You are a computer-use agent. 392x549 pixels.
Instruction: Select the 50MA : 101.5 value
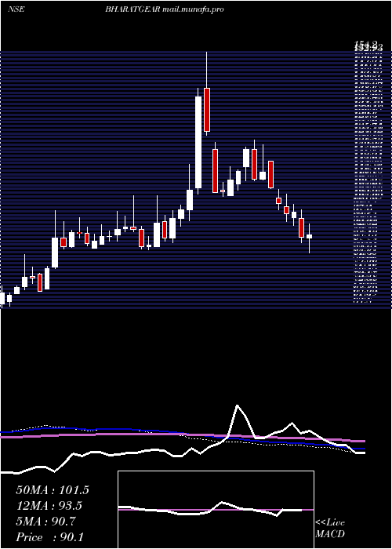53,490
